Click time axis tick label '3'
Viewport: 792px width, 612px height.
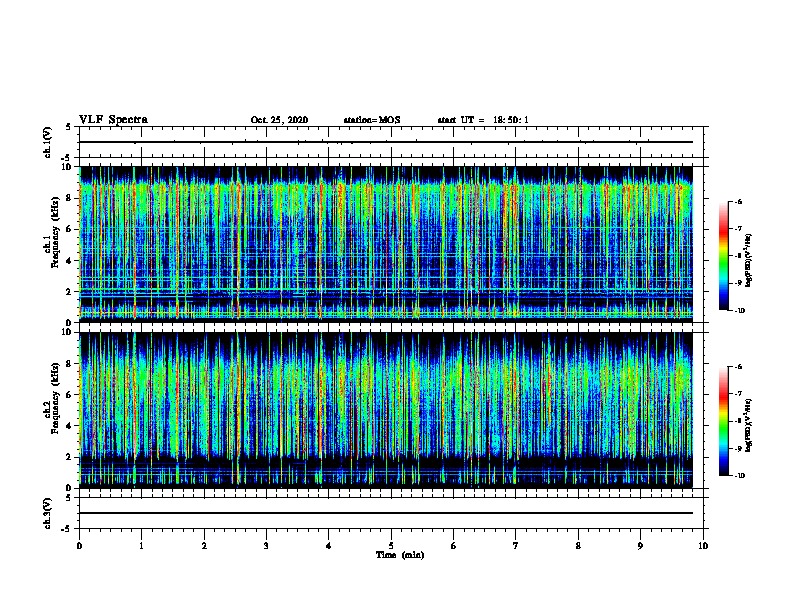(x=266, y=546)
